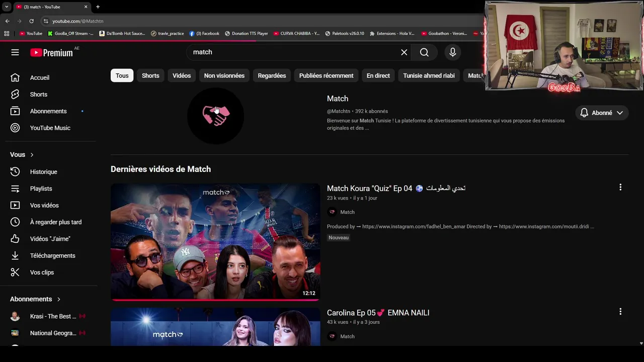Open the browser apps grid icon
644x362 pixels.
(7, 34)
